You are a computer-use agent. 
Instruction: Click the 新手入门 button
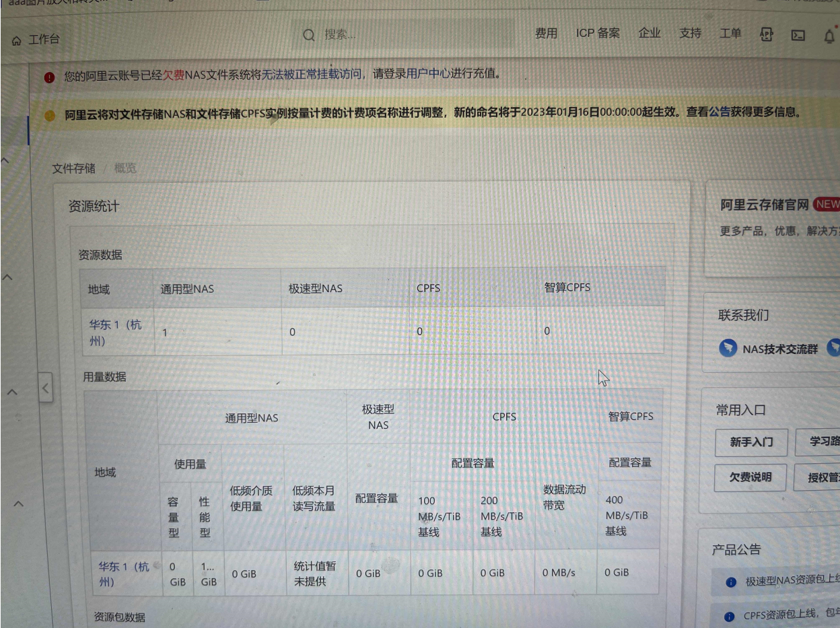(x=751, y=442)
